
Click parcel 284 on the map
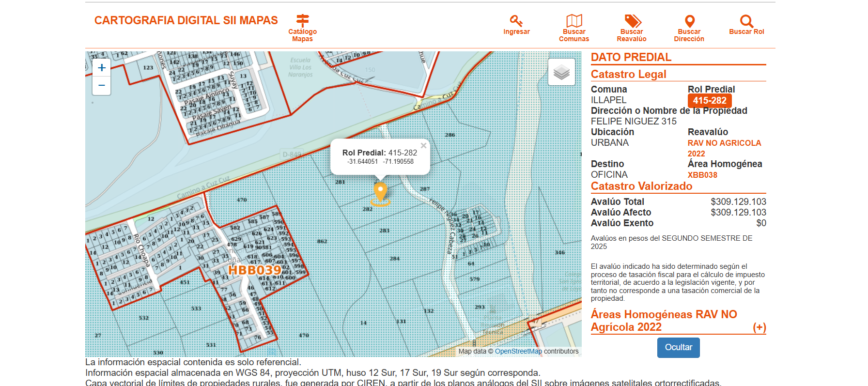(x=395, y=259)
